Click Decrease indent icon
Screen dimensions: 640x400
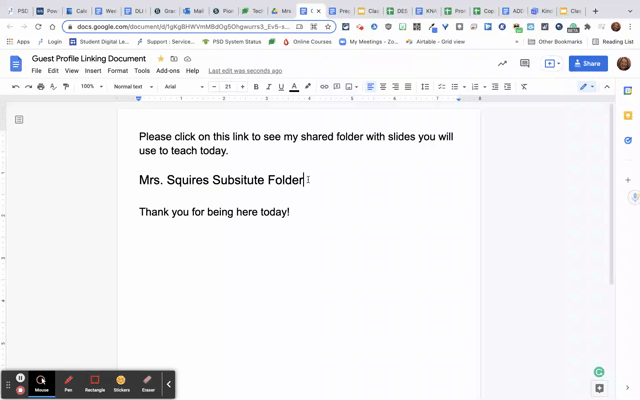495,87
